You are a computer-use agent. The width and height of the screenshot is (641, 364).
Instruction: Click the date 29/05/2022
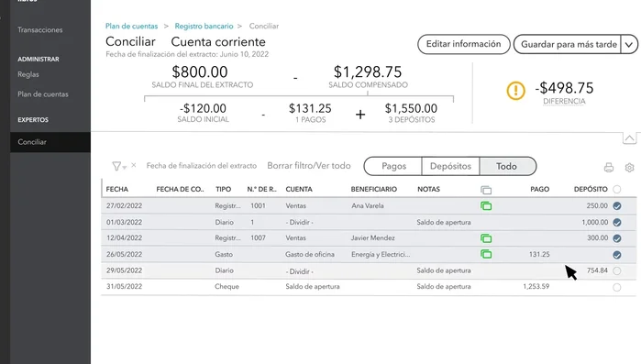pos(125,270)
